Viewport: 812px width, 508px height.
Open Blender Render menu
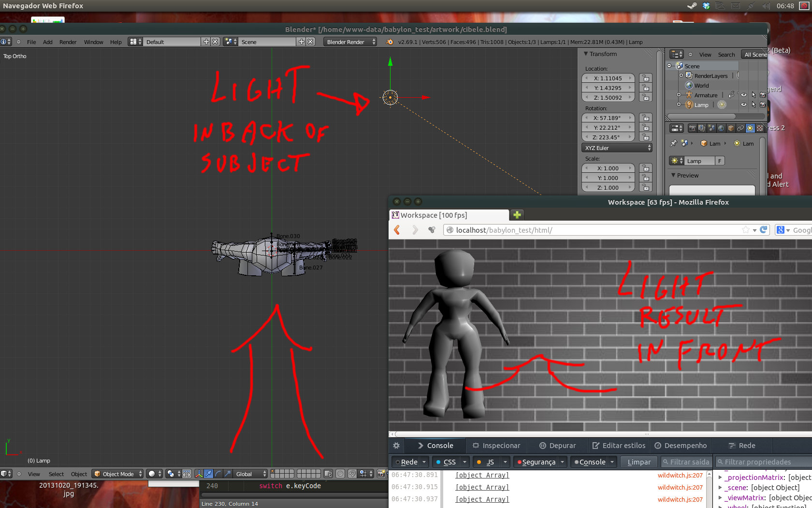(68, 42)
